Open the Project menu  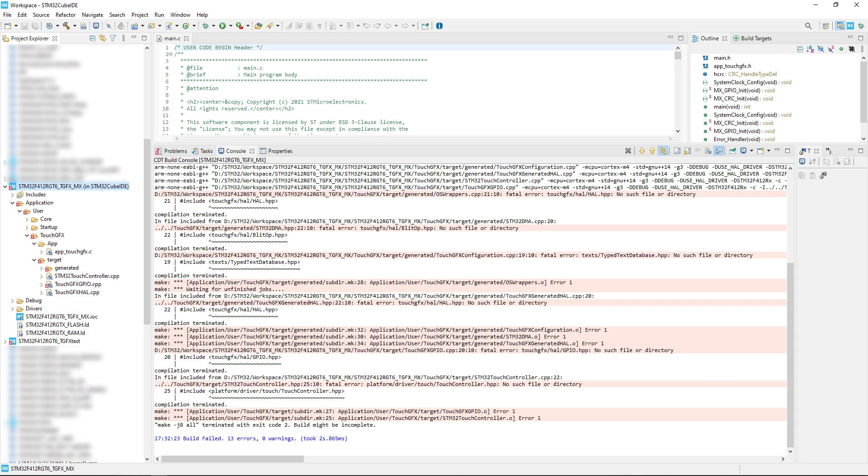(x=140, y=15)
